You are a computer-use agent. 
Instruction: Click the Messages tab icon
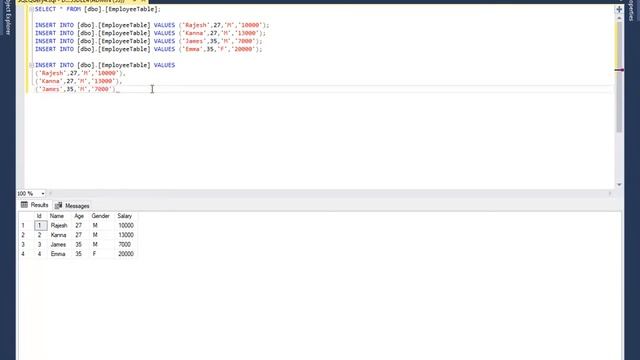point(58,206)
